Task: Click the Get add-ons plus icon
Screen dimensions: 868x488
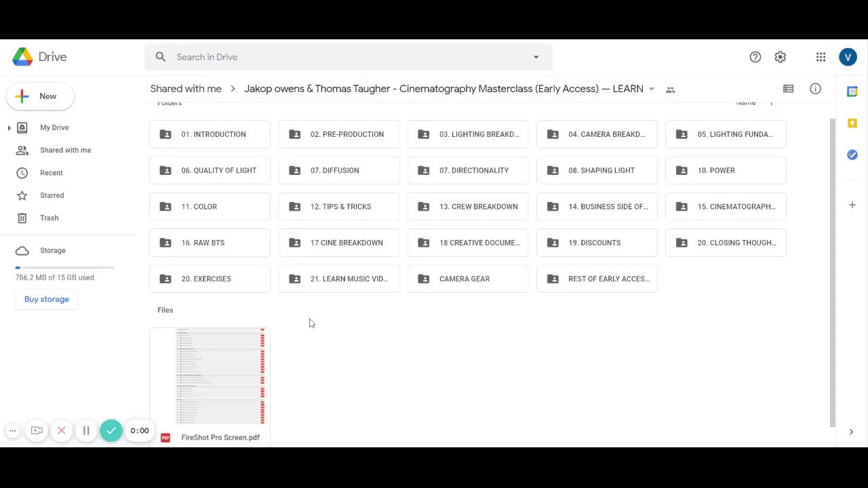Action: (852, 205)
